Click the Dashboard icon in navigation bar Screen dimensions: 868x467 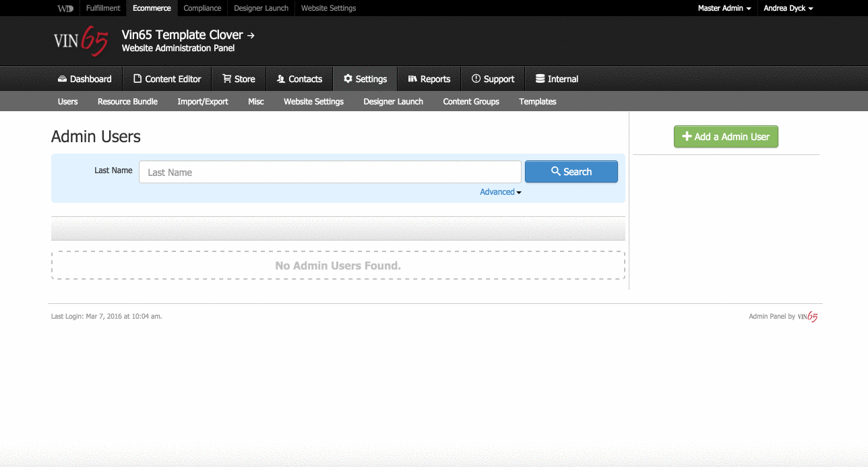coord(62,79)
